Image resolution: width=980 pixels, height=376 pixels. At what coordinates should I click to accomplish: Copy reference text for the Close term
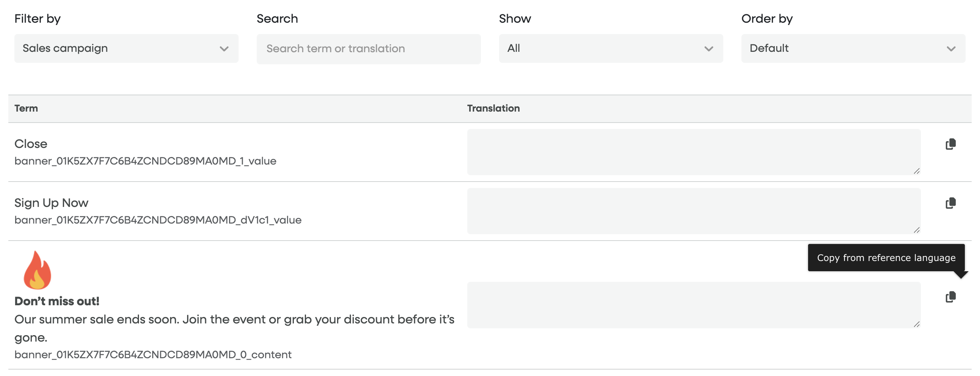(x=950, y=144)
